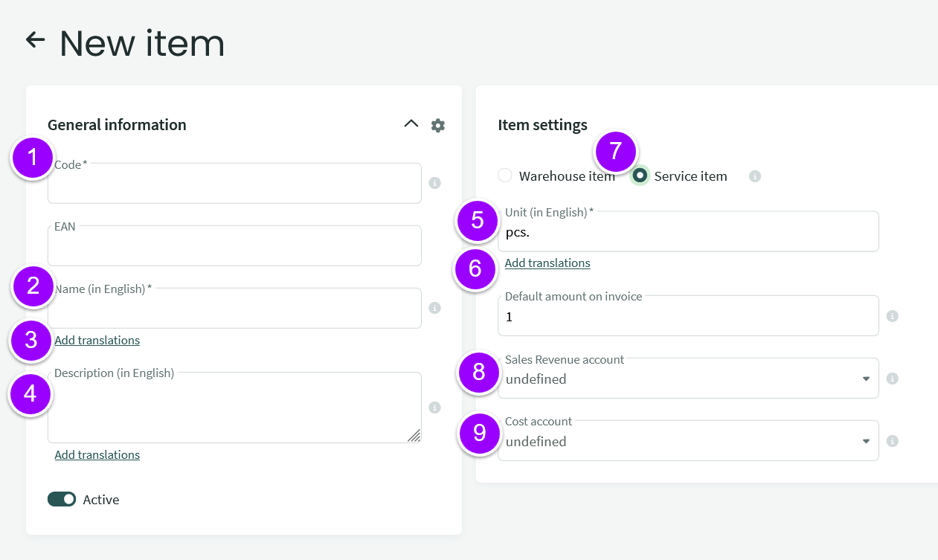The width and height of the screenshot is (938, 560).
Task: Focus the Default amount on invoice field
Action: (x=687, y=318)
